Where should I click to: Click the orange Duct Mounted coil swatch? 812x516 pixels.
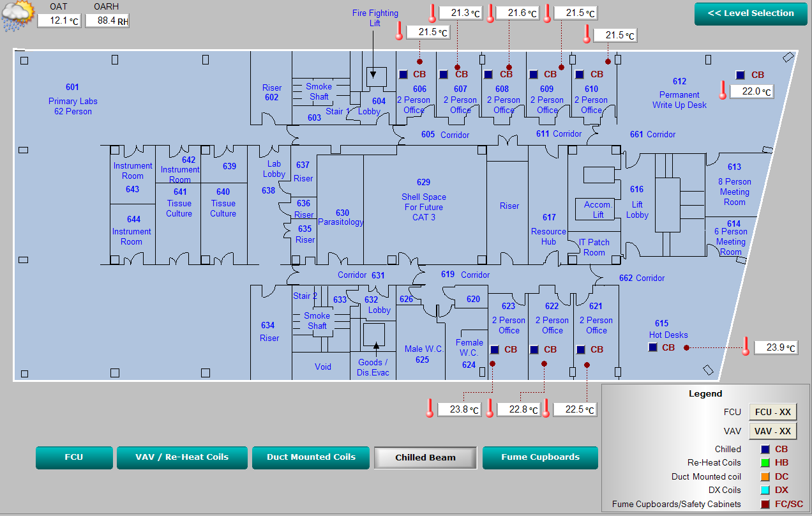(765, 476)
